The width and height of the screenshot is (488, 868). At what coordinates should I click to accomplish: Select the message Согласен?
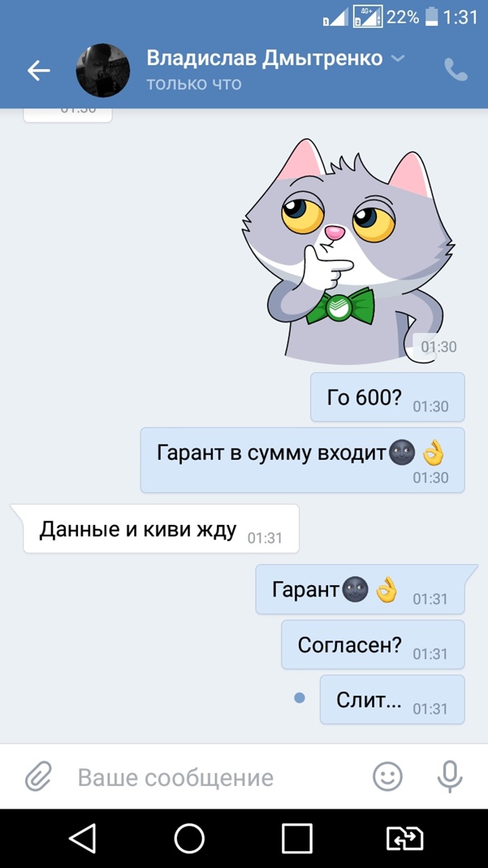(x=373, y=645)
